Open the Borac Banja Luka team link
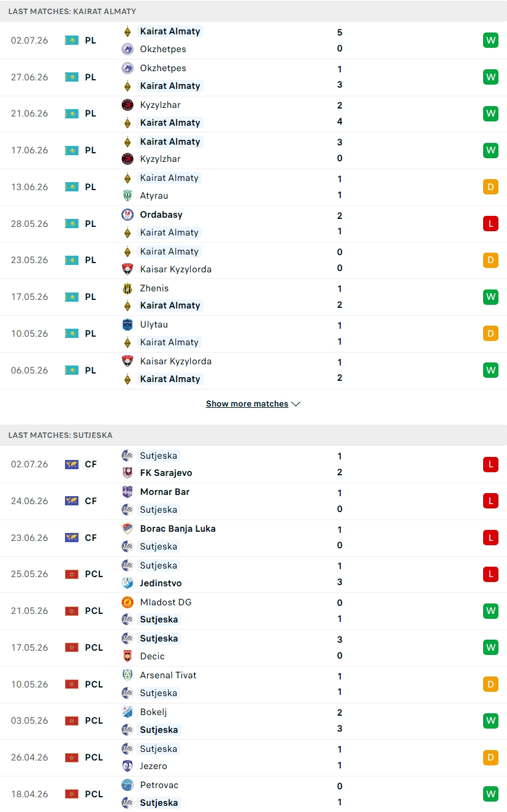The height and width of the screenshot is (812, 507). (178, 529)
